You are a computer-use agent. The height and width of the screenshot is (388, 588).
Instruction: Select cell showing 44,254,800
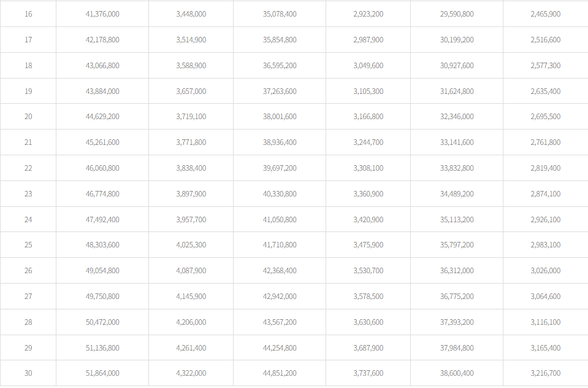pos(280,348)
